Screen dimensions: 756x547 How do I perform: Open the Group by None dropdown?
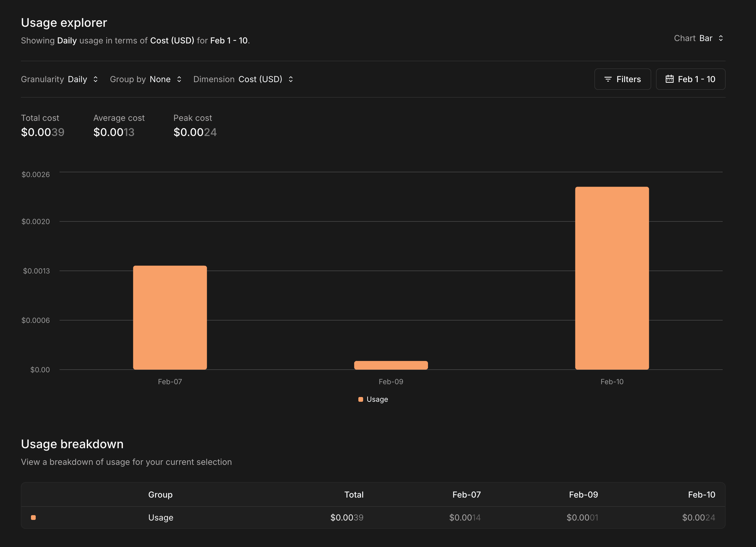click(160, 79)
